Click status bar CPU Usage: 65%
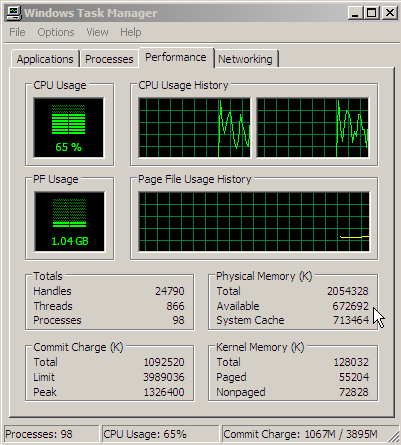Image resolution: width=401 pixels, height=445 pixels. [x=160, y=434]
